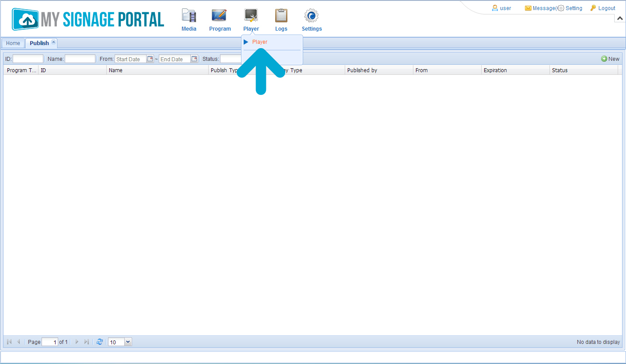Open the page size dropdown

[128, 342]
